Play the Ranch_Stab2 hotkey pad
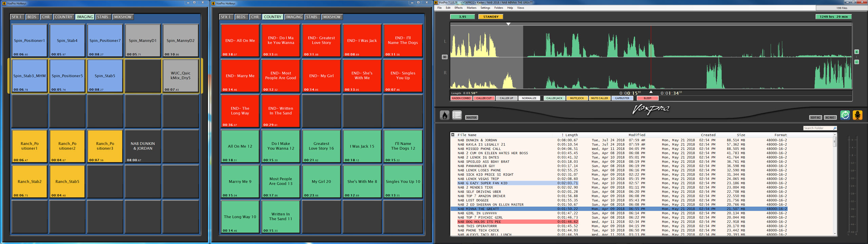This screenshot has width=868, height=244. coord(29,181)
